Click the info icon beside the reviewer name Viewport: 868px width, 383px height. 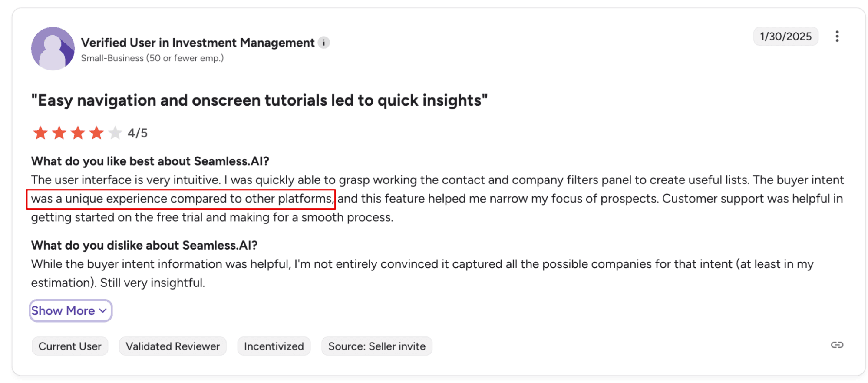[323, 43]
